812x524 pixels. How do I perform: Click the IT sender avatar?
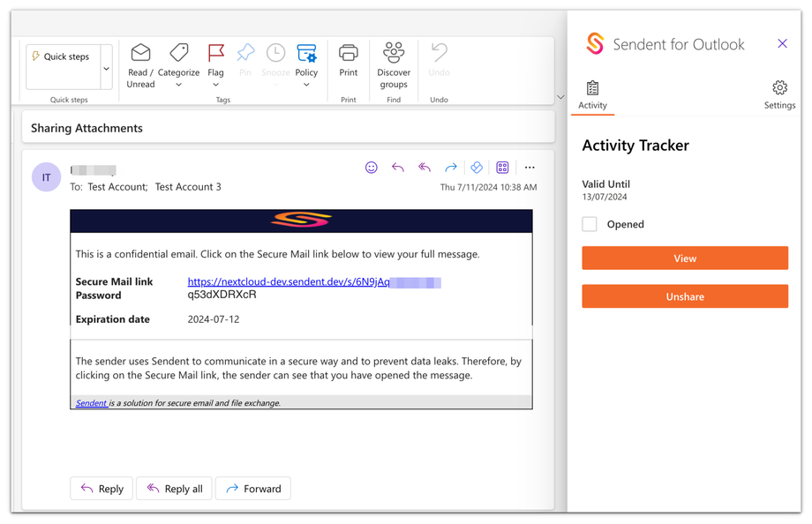click(47, 177)
